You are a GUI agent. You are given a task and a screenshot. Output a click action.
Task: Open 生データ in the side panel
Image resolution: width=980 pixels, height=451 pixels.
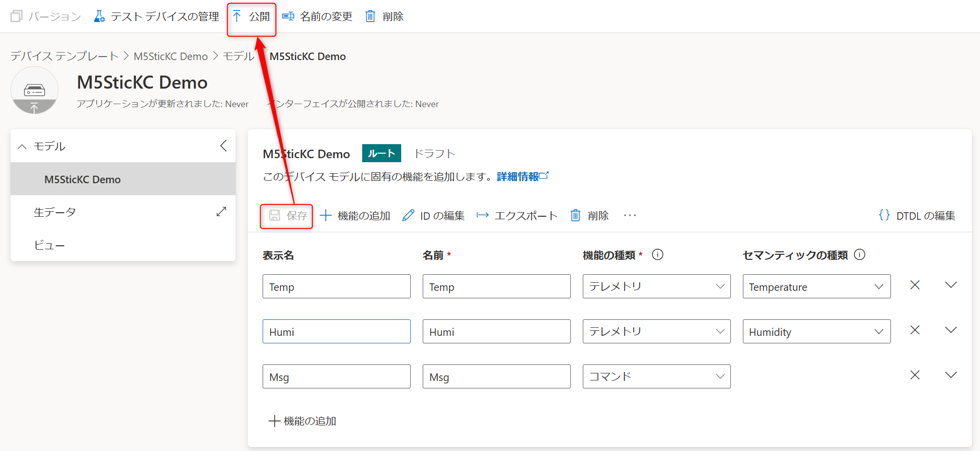(55, 212)
